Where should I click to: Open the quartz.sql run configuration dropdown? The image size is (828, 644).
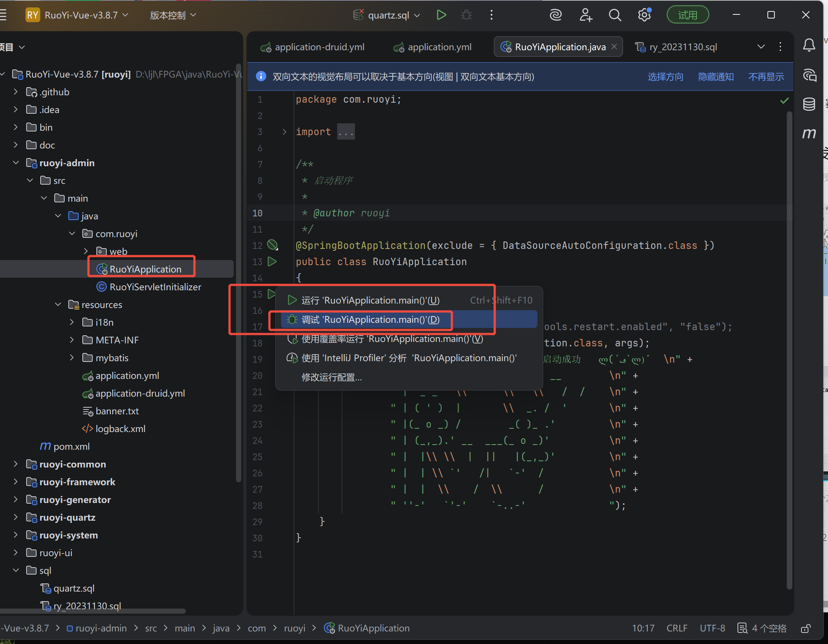pos(388,15)
